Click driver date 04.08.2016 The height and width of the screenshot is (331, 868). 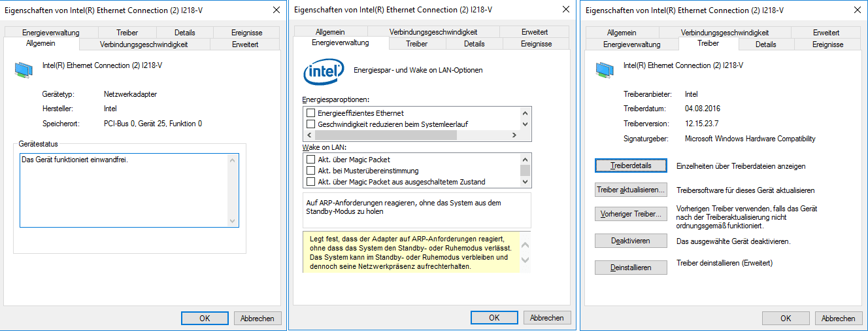703,109
